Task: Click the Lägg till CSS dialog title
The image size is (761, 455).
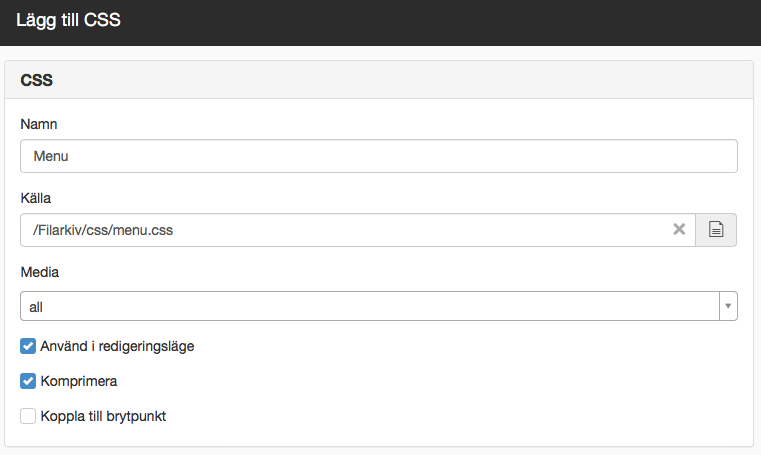Action: click(x=68, y=20)
